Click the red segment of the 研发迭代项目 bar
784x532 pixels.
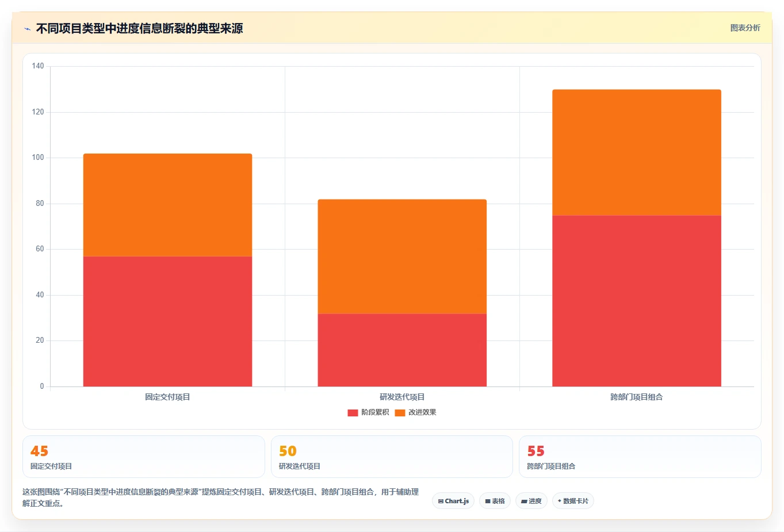[x=402, y=350]
